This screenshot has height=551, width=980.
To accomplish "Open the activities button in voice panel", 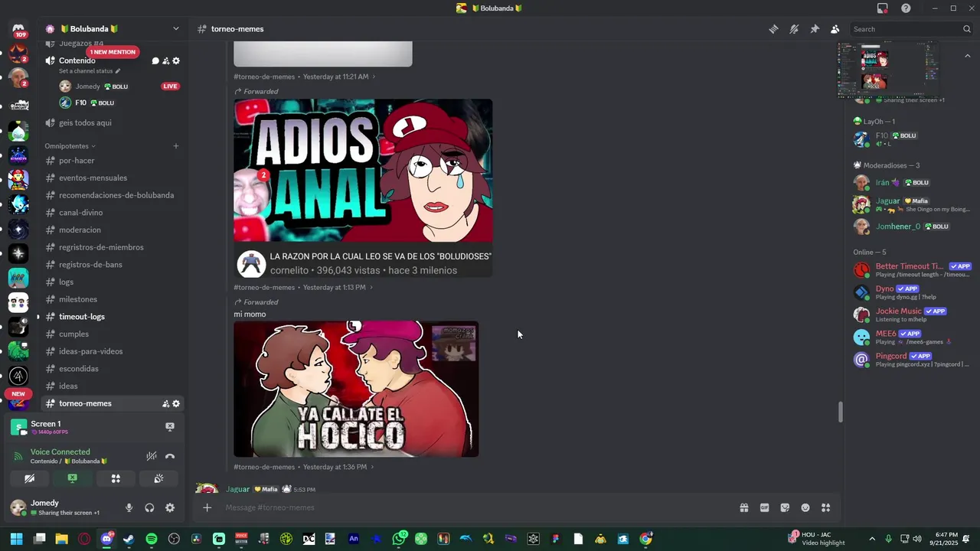I will 116,478.
